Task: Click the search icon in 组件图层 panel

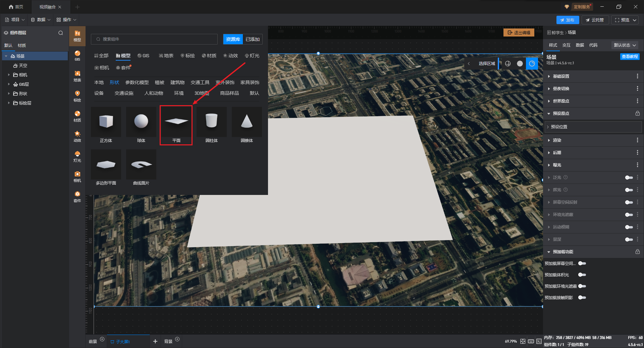Action: pyautogui.click(x=61, y=33)
